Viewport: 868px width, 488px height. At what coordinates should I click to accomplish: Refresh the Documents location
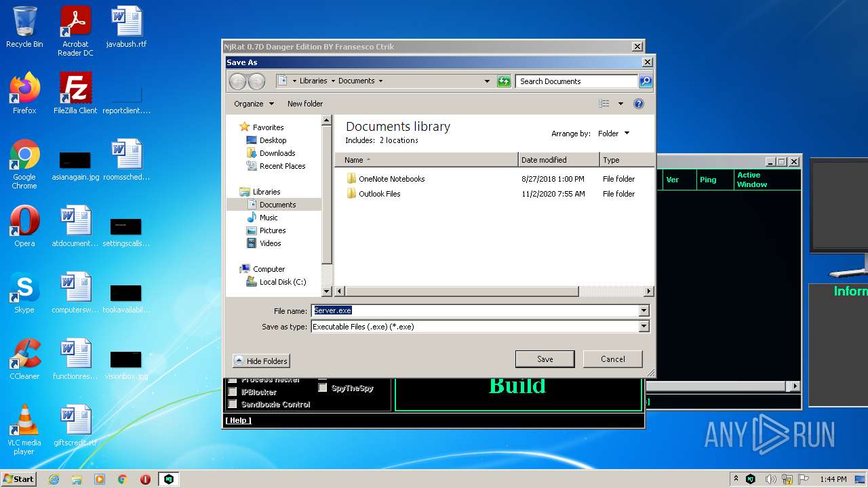tap(503, 81)
